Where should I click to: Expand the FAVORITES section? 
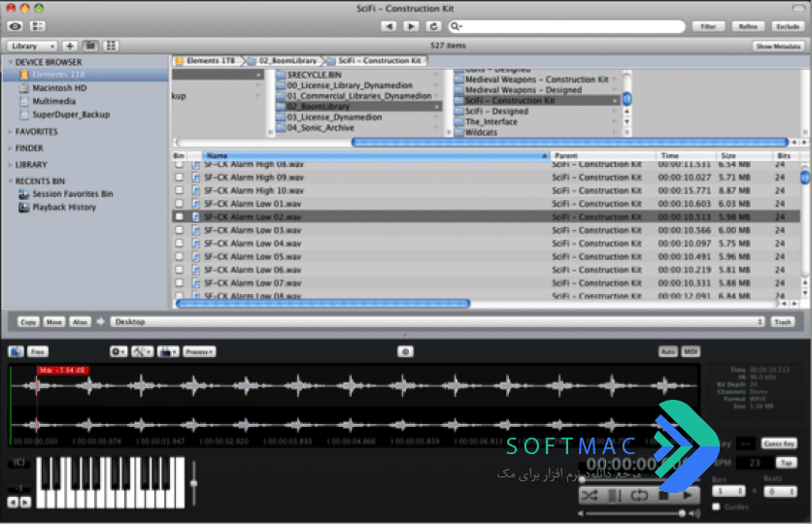tap(10, 132)
